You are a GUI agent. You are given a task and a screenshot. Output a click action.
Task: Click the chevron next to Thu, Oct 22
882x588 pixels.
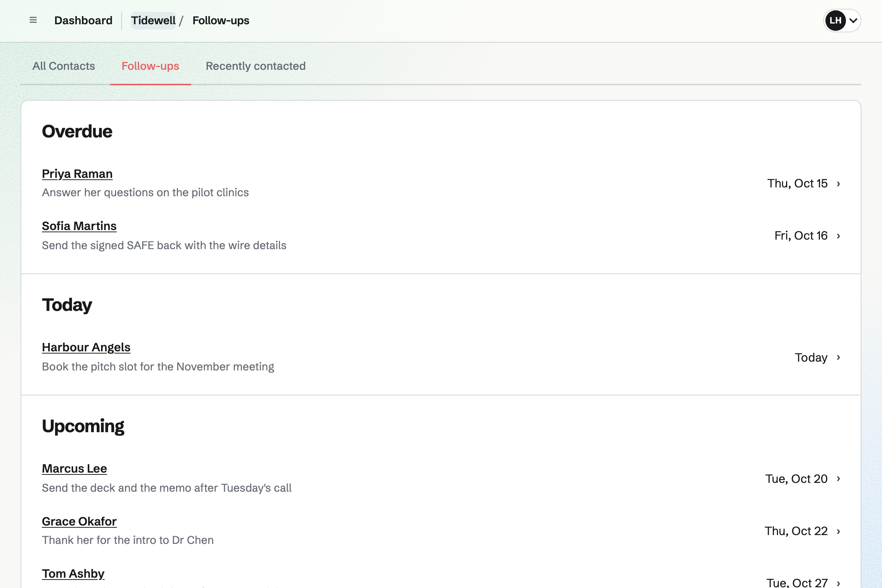tap(839, 531)
